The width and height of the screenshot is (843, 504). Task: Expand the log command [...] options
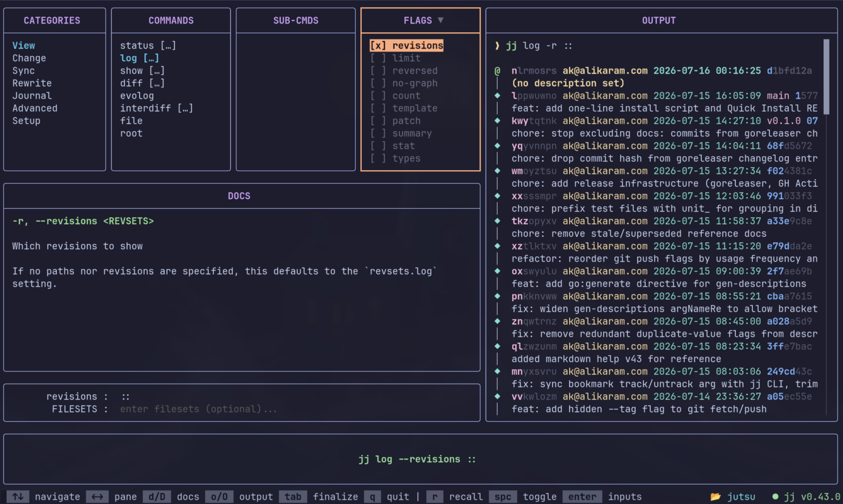click(151, 58)
